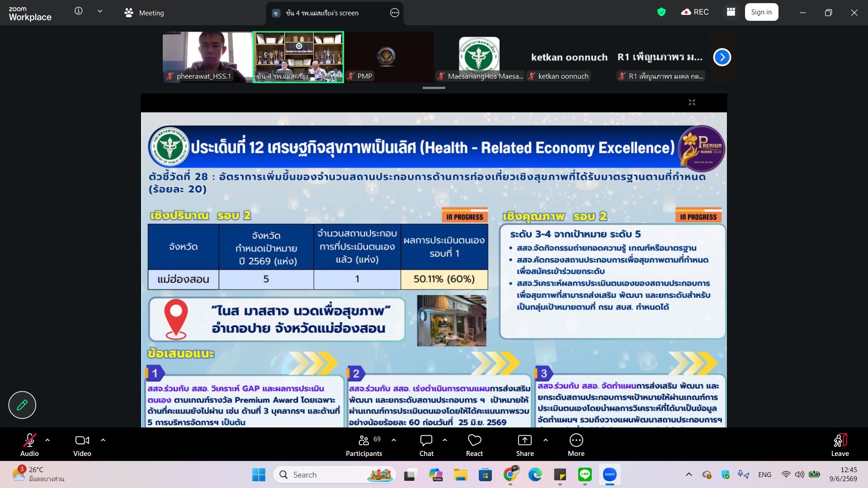
Task: Open the Participants panel
Action: click(x=364, y=445)
